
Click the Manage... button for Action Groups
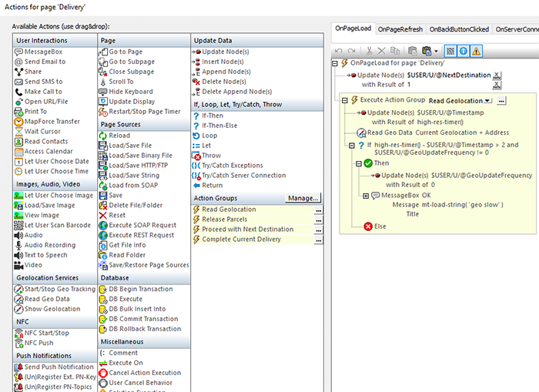(x=304, y=198)
